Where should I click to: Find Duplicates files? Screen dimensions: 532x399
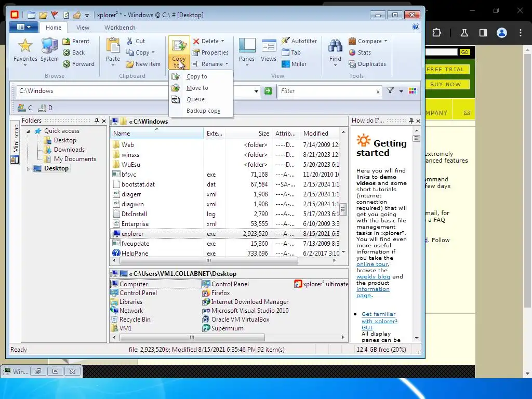click(367, 64)
